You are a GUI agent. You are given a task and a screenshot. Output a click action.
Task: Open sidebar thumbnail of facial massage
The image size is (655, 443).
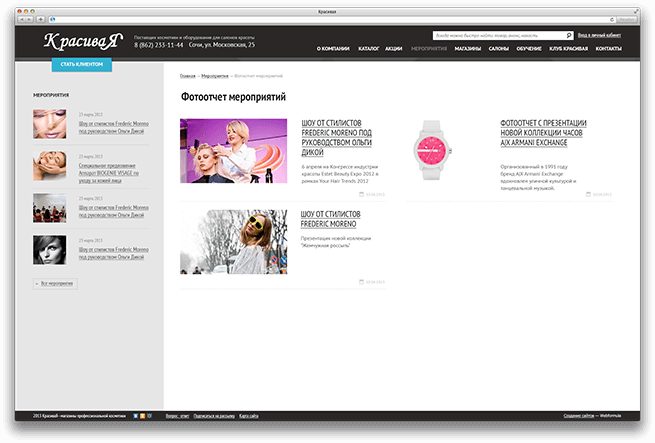50,165
